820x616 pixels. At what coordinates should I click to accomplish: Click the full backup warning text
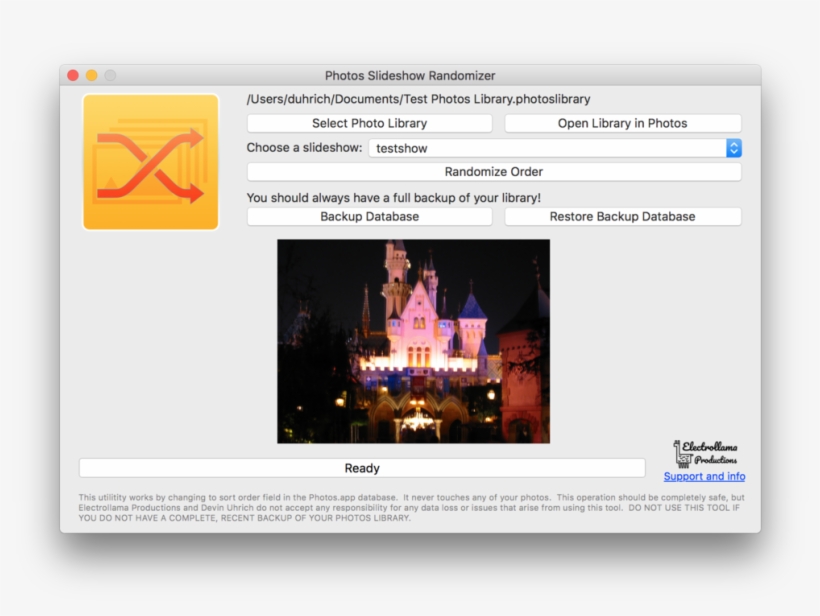coord(393,198)
